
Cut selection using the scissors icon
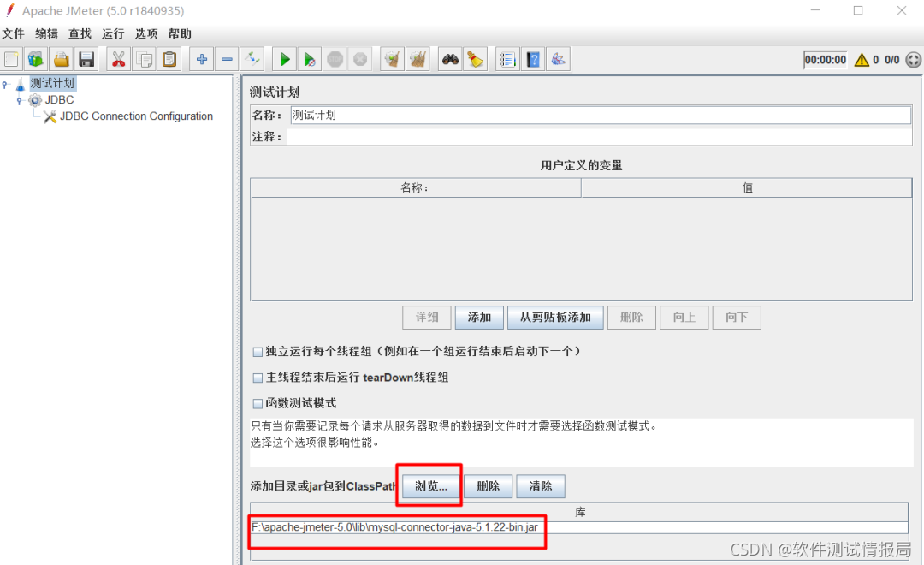(118, 60)
